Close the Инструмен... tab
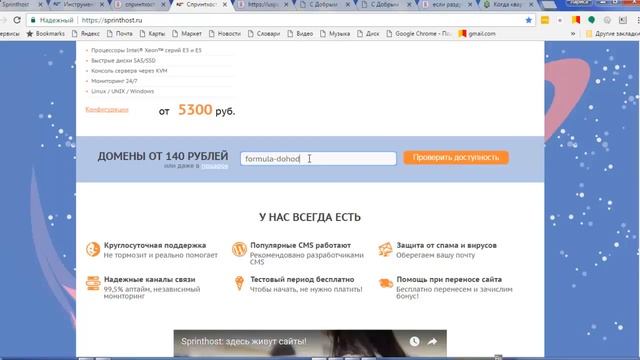This screenshot has width=640, height=360. click(x=102, y=4)
